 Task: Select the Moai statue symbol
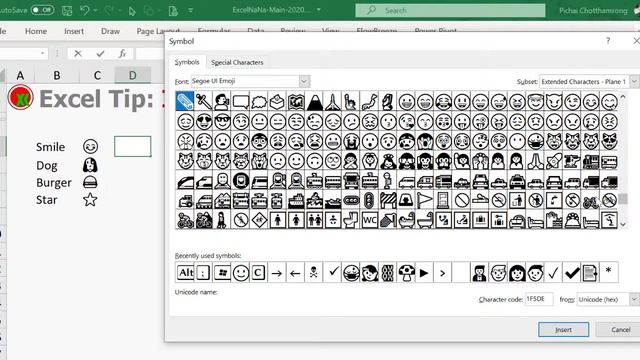click(387, 101)
